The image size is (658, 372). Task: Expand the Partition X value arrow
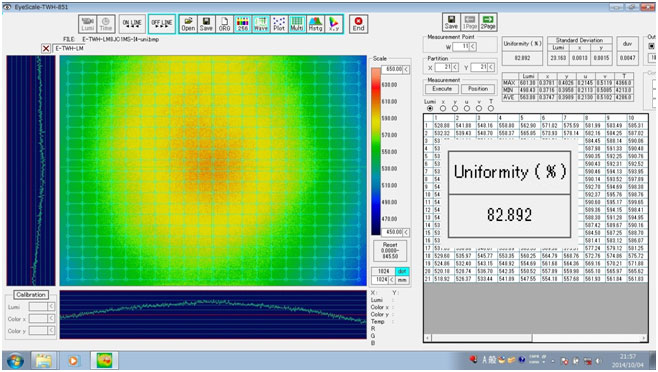click(x=455, y=67)
